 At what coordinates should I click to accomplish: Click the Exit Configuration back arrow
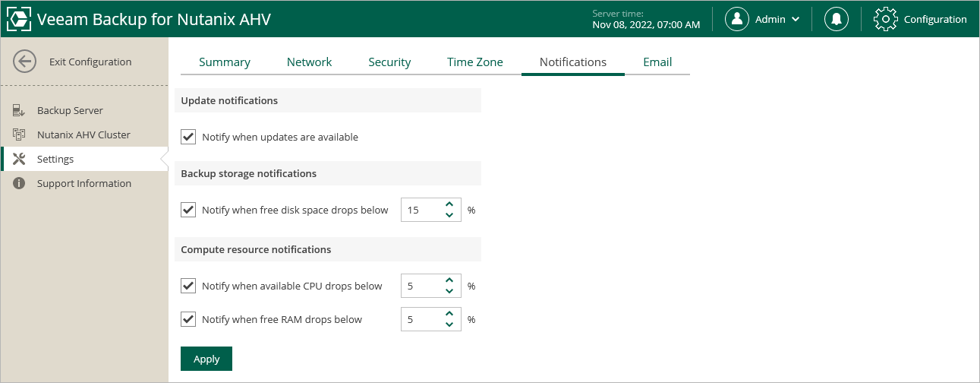pyautogui.click(x=25, y=62)
